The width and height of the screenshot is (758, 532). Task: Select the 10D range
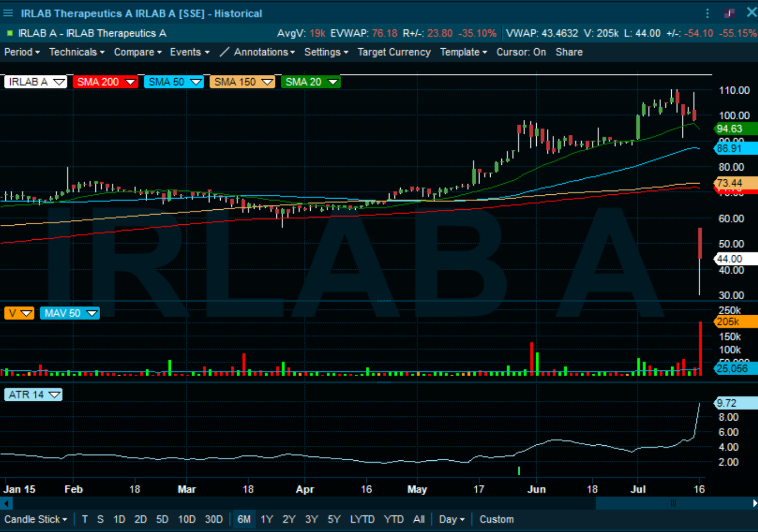(186, 519)
